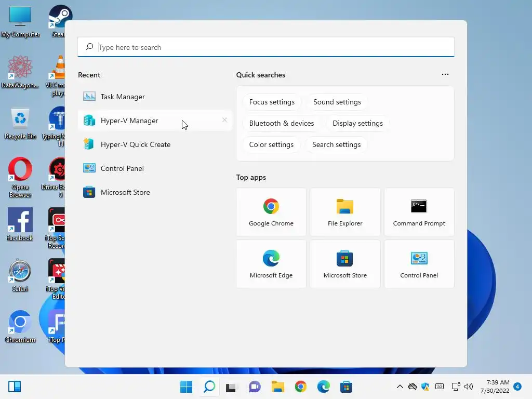Open network status tray icon
This screenshot has height=399, width=532.
click(x=456, y=387)
